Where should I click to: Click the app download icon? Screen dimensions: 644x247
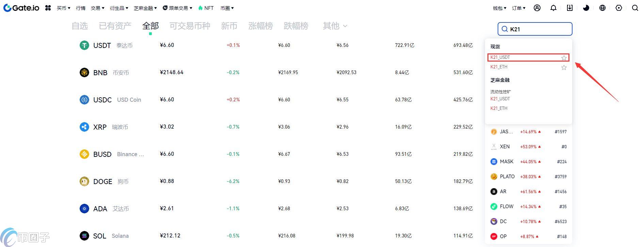pyautogui.click(x=570, y=8)
